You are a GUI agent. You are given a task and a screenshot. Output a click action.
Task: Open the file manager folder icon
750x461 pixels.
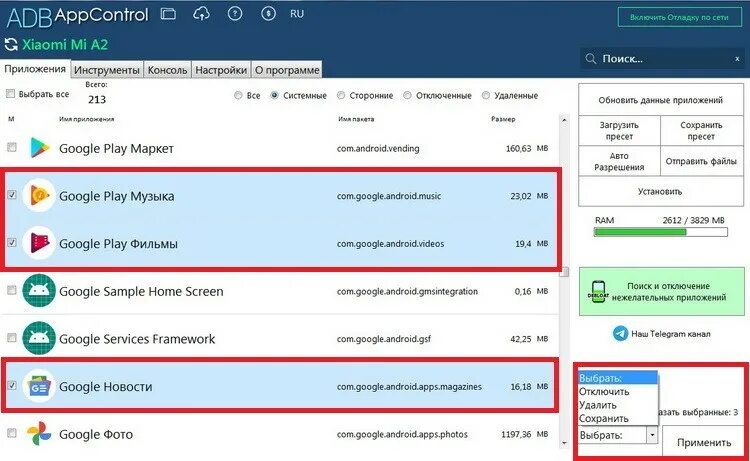coord(168,13)
